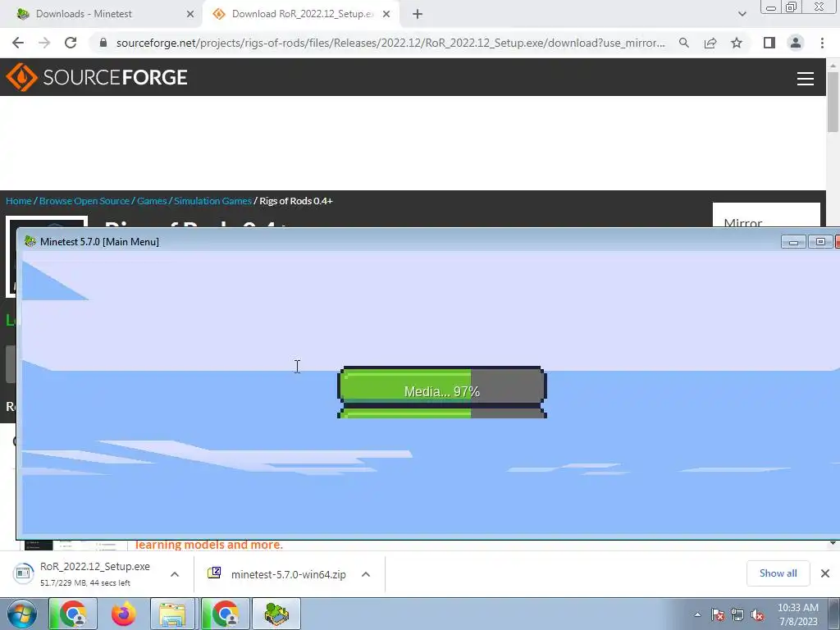Toggle the browser side panel
Image resolution: width=840 pixels, height=630 pixels.
point(769,43)
